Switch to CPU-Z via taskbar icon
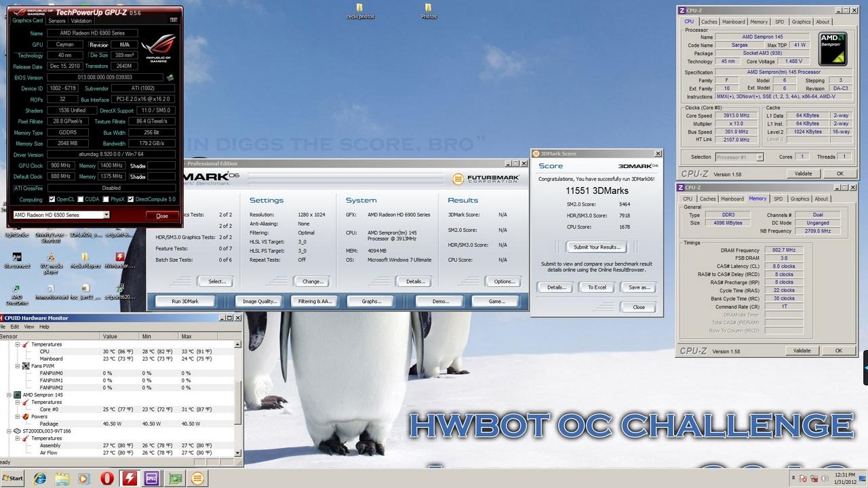The height and width of the screenshot is (488, 868). click(x=152, y=479)
